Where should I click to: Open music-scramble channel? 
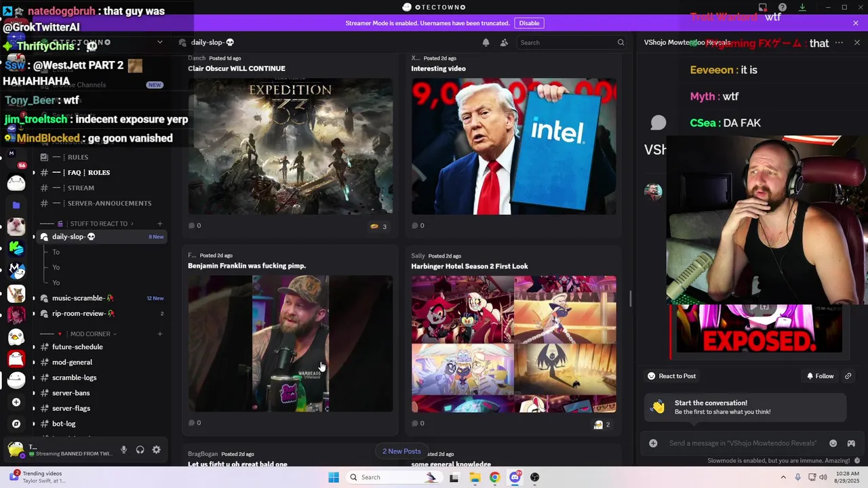100,298
